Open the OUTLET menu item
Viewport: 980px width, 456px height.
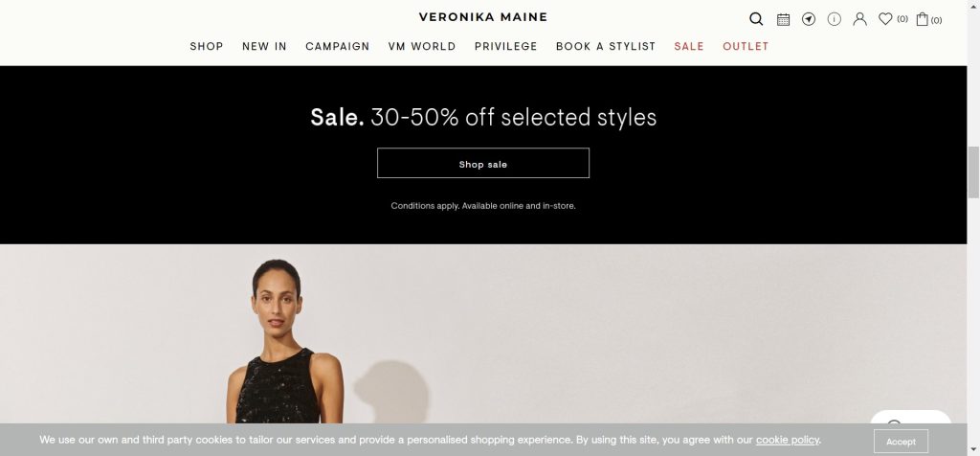point(746,46)
